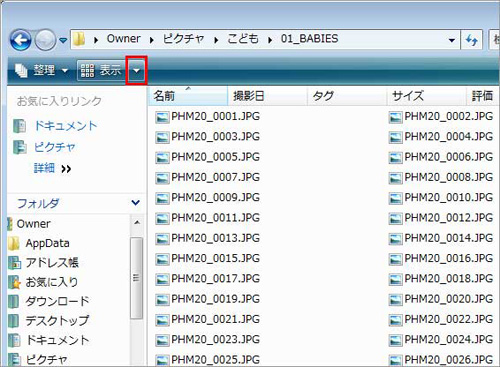Click image icon of PHM20_0014.JPG
Viewport: 500px width, 367px height.
395,239
